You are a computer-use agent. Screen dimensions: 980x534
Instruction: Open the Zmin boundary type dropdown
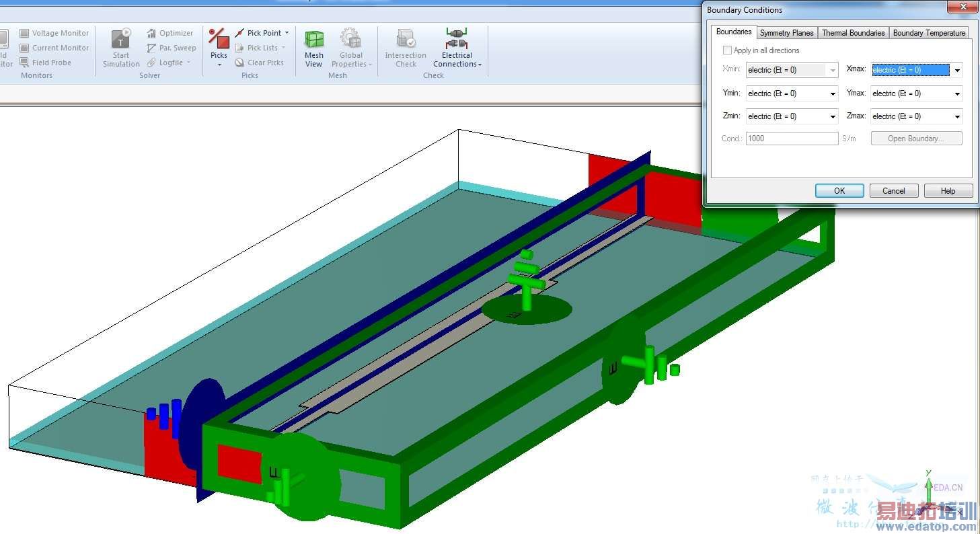click(792, 116)
